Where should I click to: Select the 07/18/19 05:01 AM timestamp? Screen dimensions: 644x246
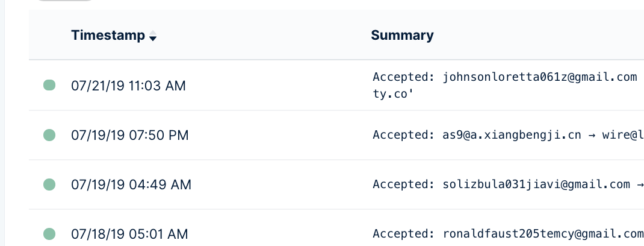pyautogui.click(x=129, y=234)
